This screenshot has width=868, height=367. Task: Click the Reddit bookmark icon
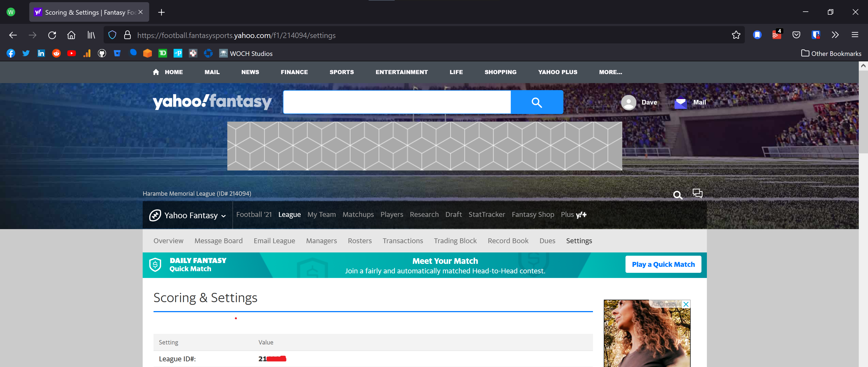(x=56, y=53)
